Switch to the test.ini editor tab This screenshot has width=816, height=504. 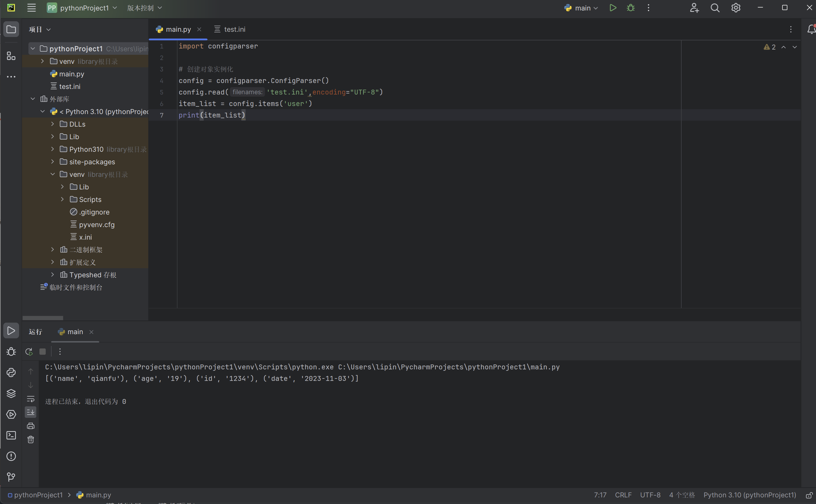(230, 29)
